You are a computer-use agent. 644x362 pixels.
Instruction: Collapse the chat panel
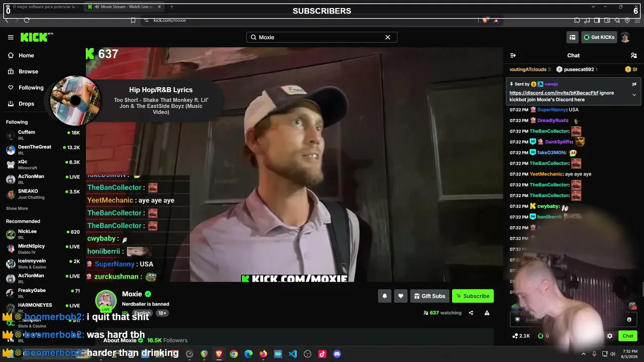click(x=513, y=55)
